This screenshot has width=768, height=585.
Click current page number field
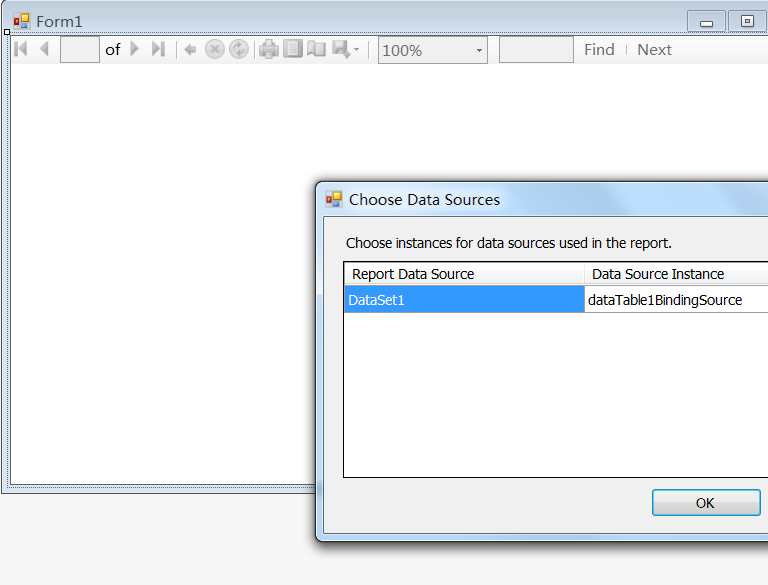point(80,49)
